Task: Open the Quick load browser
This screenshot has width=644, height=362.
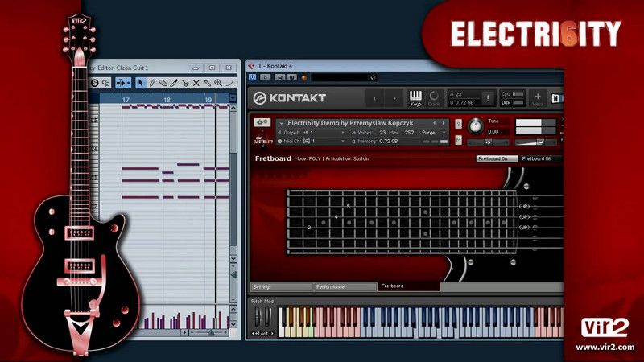Action: pos(434,98)
